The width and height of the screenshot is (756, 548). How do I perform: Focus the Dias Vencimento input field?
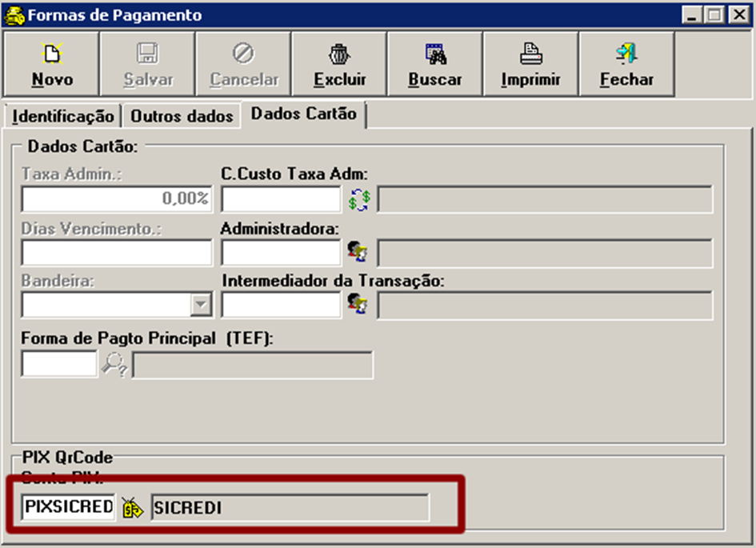pyautogui.click(x=117, y=252)
